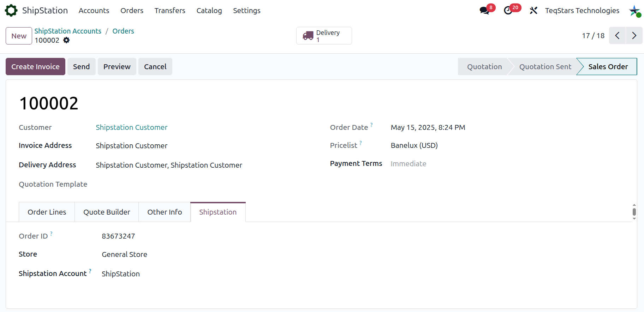644x312 pixels.
Task: Open the Settings menu
Action: tap(247, 11)
